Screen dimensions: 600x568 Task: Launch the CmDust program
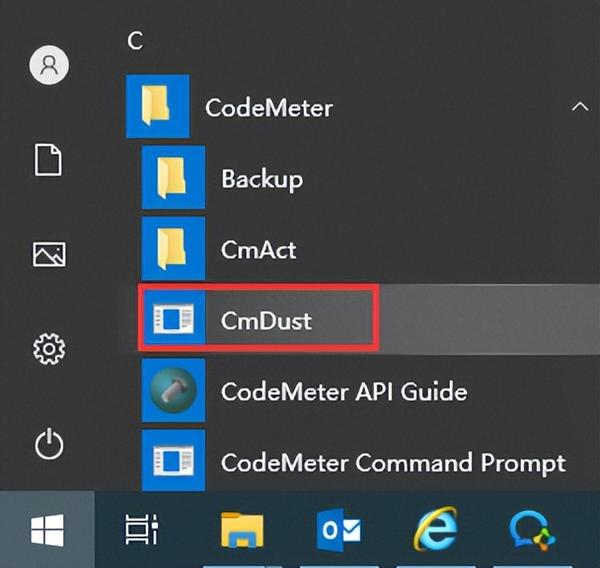pyautogui.click(x=266, y=320)
